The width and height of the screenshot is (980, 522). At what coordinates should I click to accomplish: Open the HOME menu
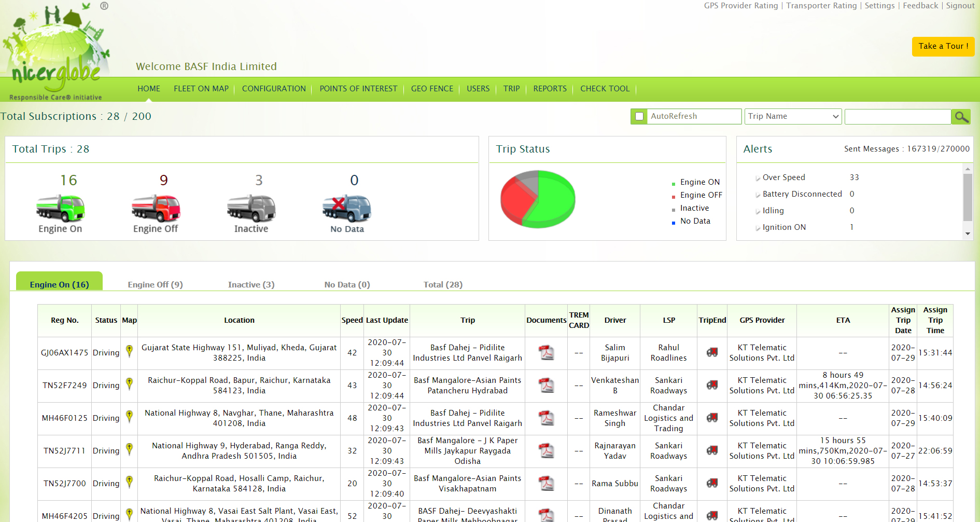coord(149,89)
